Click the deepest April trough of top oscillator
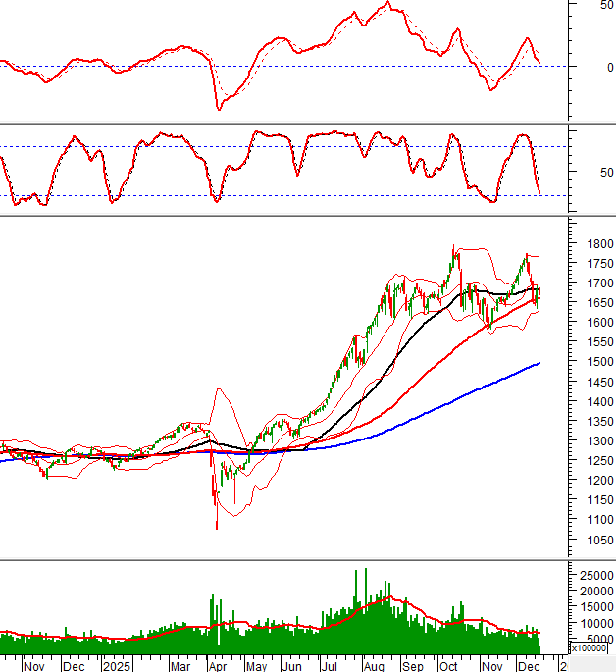 (x=218, y=109)
